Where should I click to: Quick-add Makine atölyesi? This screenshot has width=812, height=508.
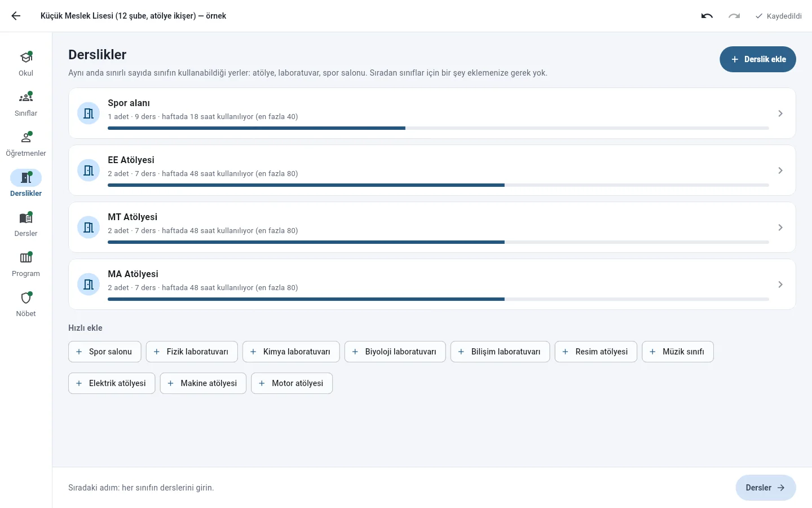(203, 383)
